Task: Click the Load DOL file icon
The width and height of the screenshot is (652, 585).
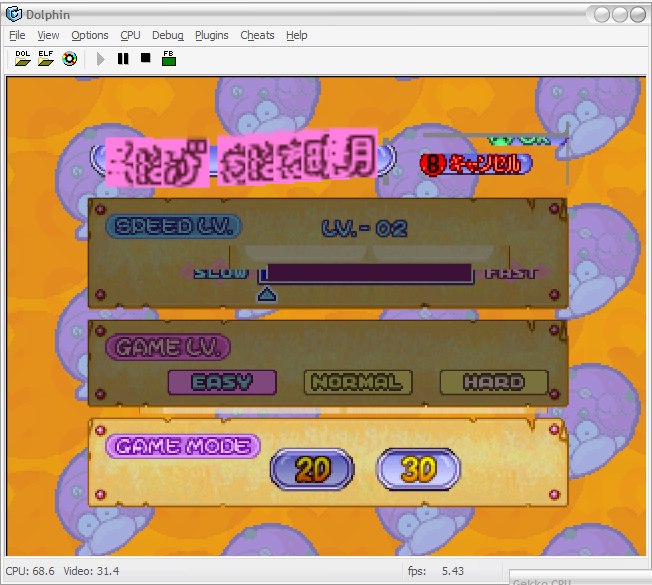Action: click(x=22, y=58)
